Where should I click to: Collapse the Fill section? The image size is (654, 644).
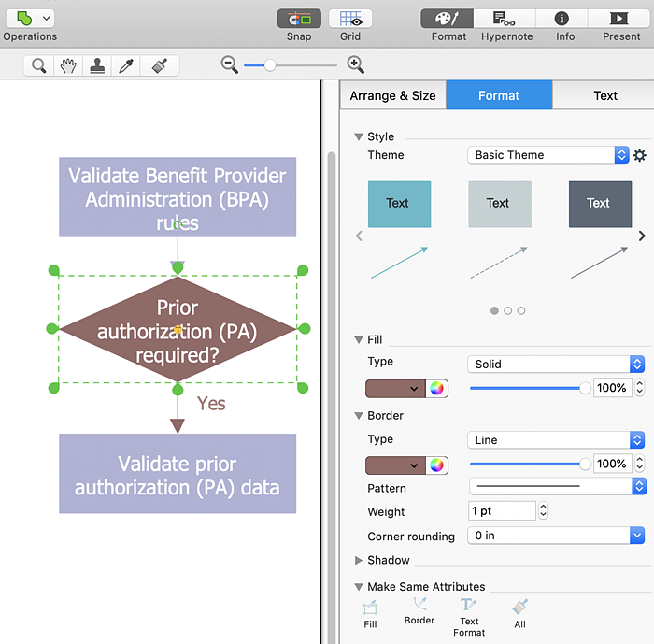[358, 339]
